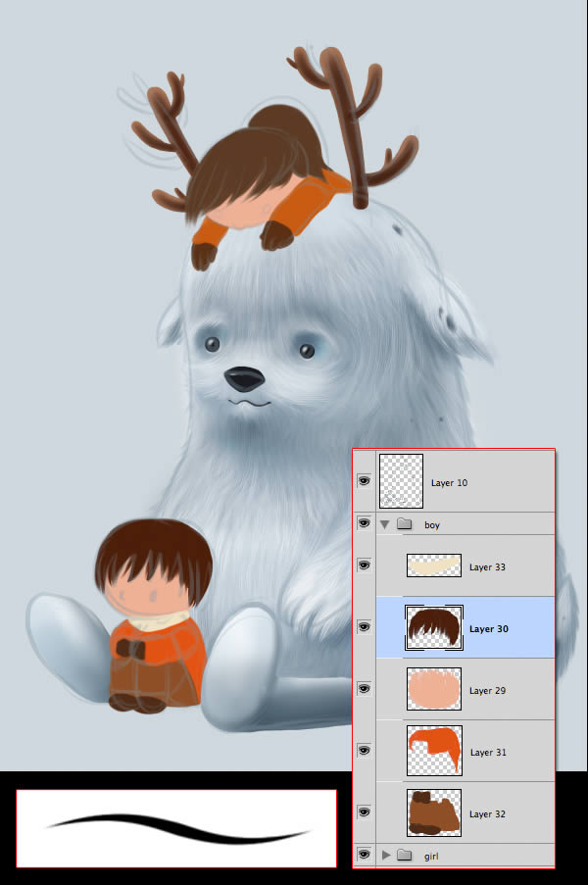Click the 'boy' group name
This screenshot has width=588, height=885.
[x=431, y=525]
